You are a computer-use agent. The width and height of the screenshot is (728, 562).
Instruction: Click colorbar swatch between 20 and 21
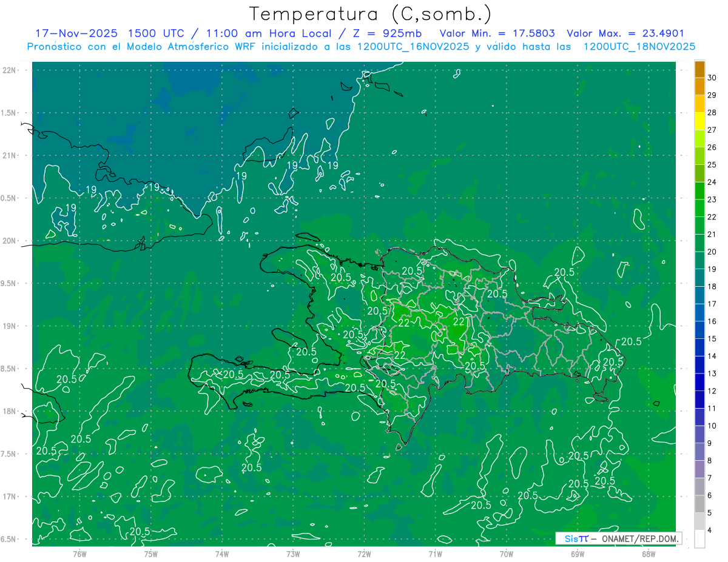click(x=699, y=243)
